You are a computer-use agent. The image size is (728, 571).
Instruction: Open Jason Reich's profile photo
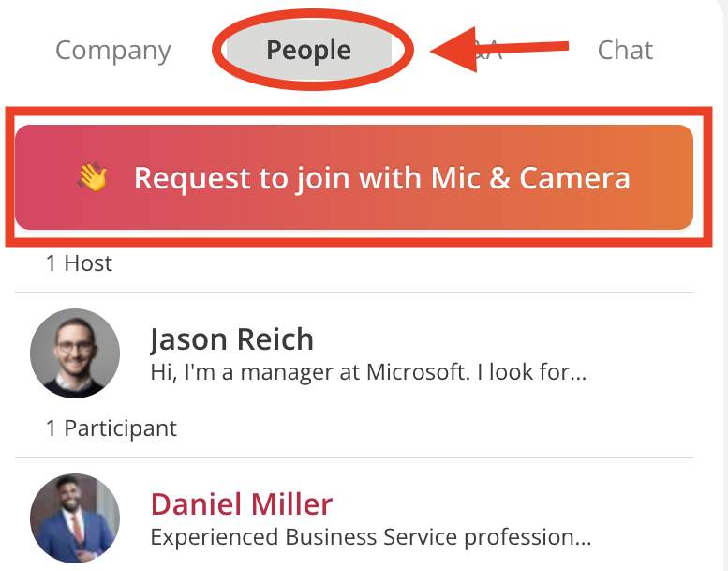click(x=75, y=353)
